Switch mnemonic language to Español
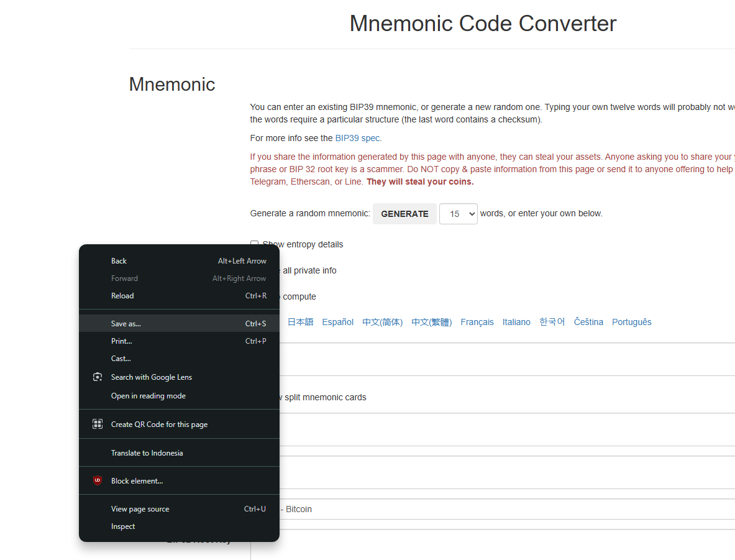This screenshot has width=735, height=560. point(337,322)
